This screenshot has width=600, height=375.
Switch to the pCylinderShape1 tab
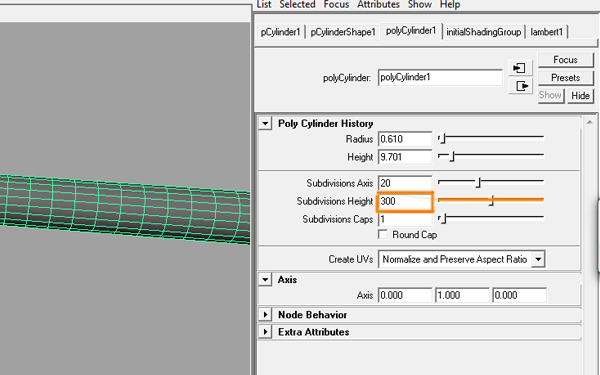tap(343, 32)
